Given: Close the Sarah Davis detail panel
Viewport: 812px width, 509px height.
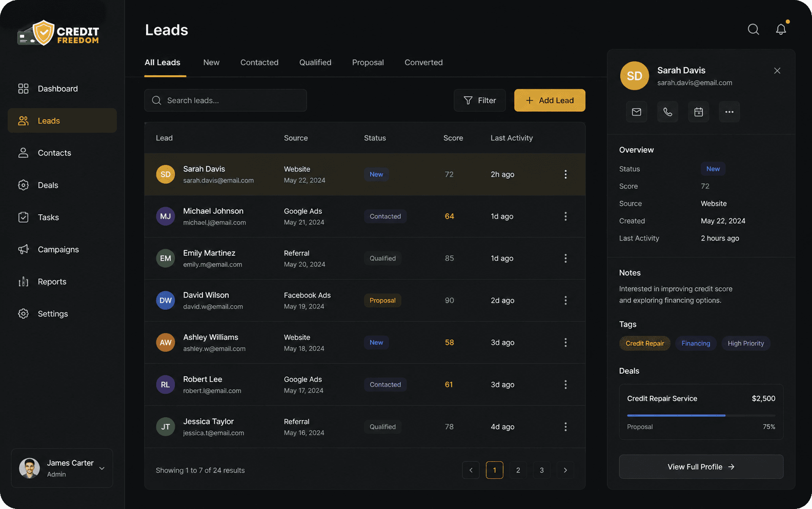Looking at the screenshot, I should (x=777, y=71).
